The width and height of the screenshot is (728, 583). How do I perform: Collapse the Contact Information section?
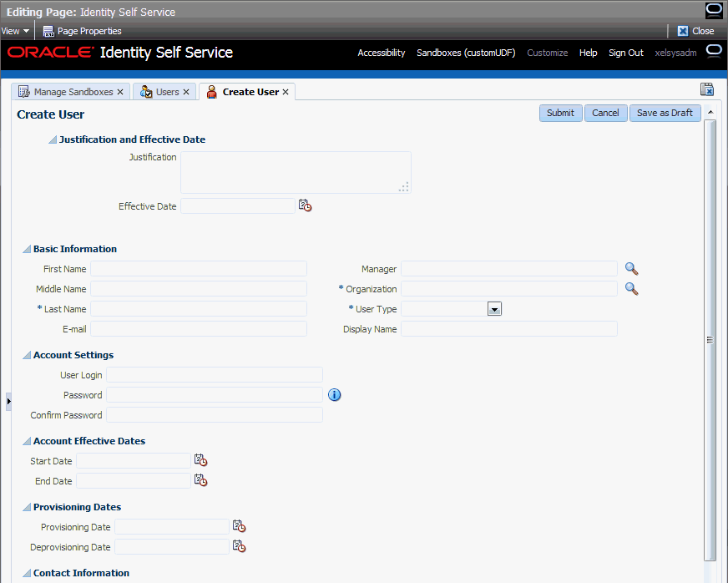pyautogui.click(x=27, y=573)
